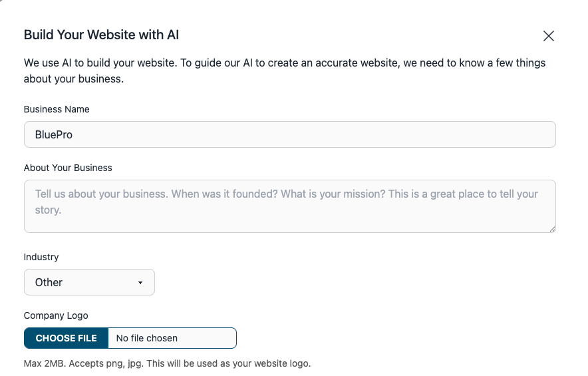Select the word Other in Industry box
This screenshot has width=588, height=376.
[x=49, y=282]
